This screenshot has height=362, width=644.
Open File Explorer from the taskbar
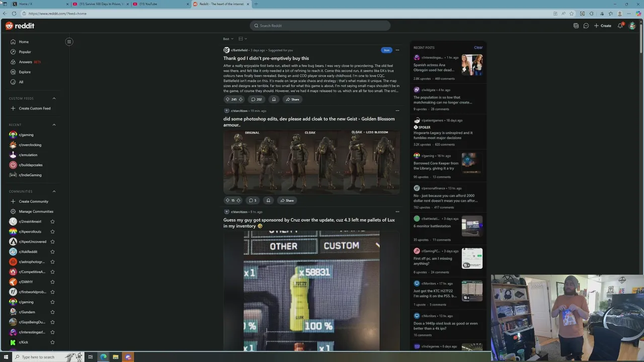(115, 357)
